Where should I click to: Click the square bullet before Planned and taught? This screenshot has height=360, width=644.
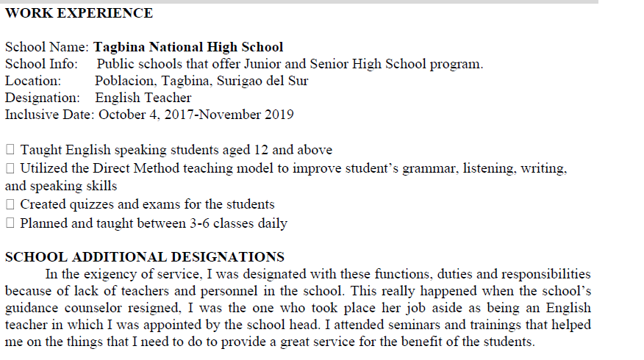pos(10,223)
